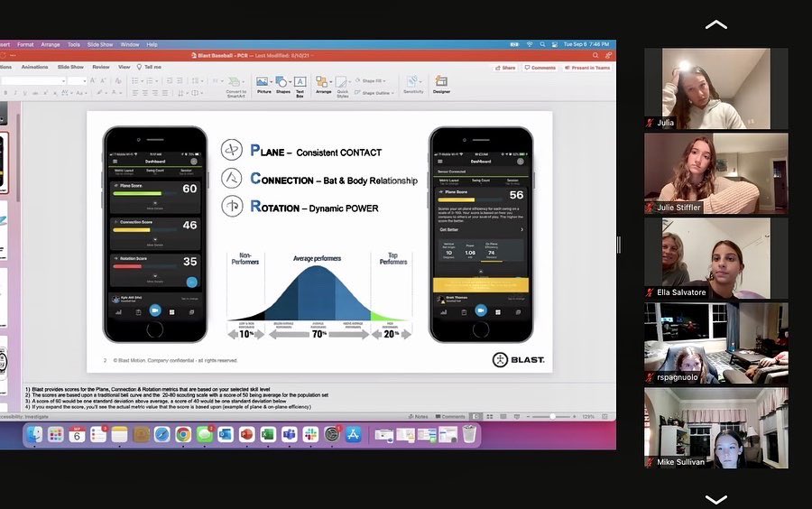
Task: Expand Shape Fill dropdown
Action: click(384, 81)
